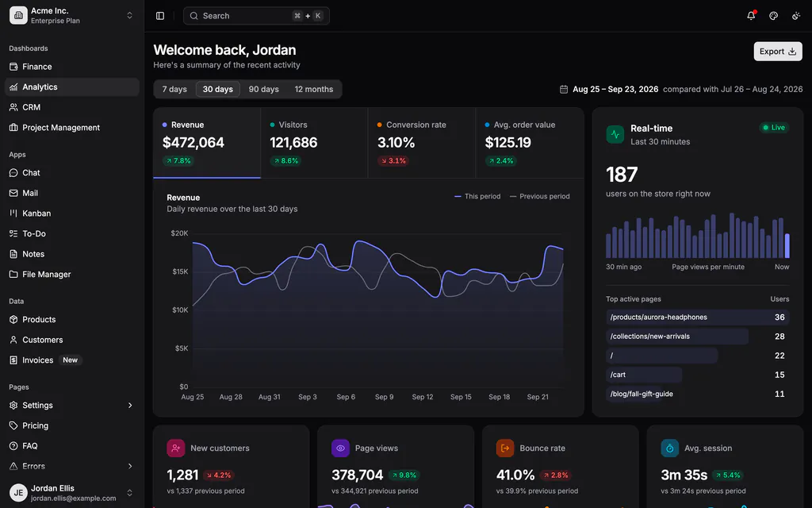Image resolution: width=812 pixels, height=508 pixels.
Task: Click the highlighted Now bar in chart
Action: point(787,246)
